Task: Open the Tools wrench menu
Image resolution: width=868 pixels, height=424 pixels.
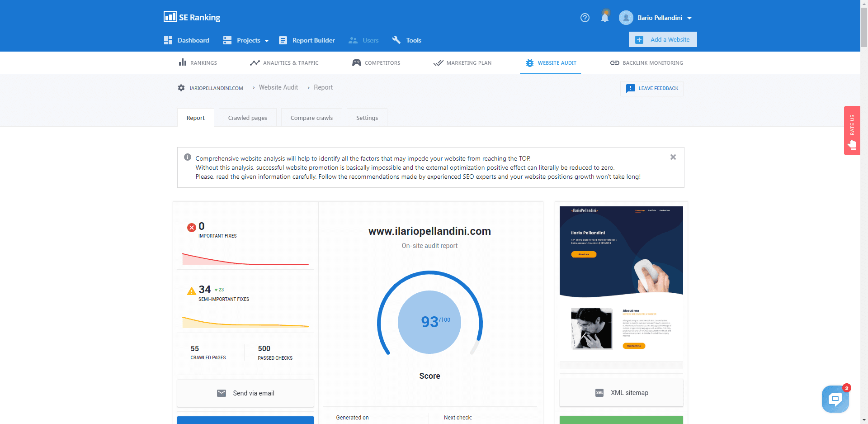Action: tap(406, 40)
